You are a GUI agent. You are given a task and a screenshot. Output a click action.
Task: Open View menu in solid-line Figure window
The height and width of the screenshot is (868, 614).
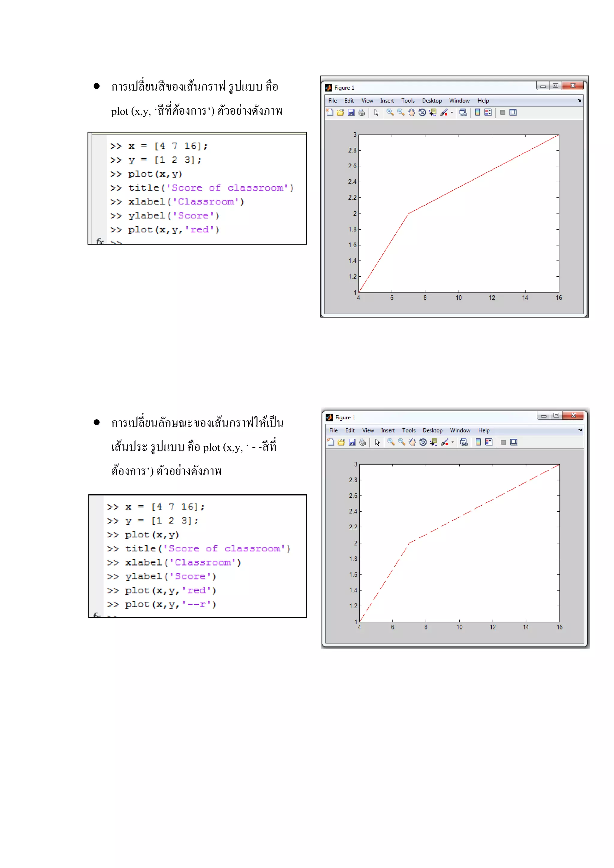[x=367, y=101]
